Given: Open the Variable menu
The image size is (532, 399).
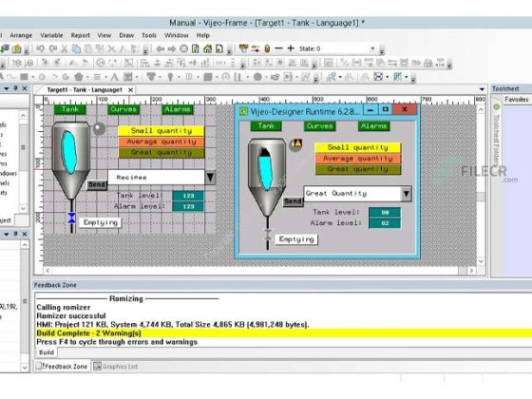Looking at the screenshot, I should tap(51, 35).
